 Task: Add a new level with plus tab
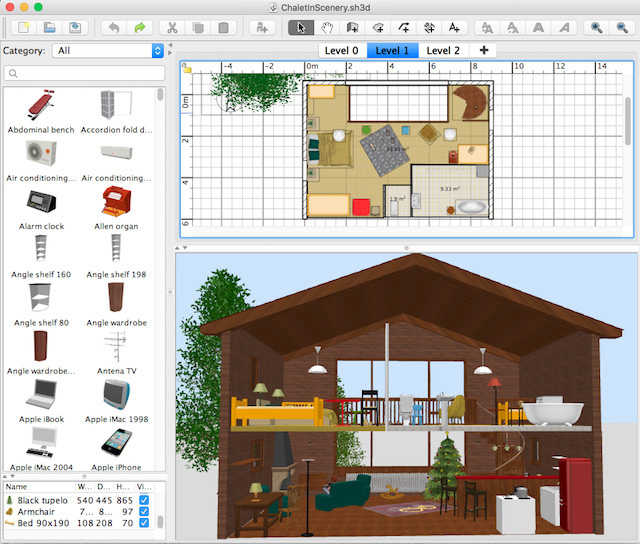484,50
